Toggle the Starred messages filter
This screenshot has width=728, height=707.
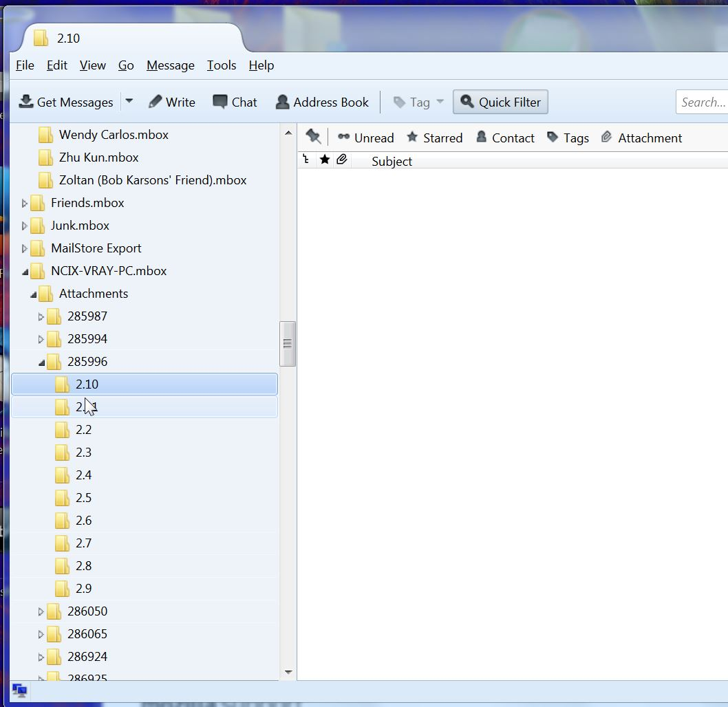coord(434,138)
